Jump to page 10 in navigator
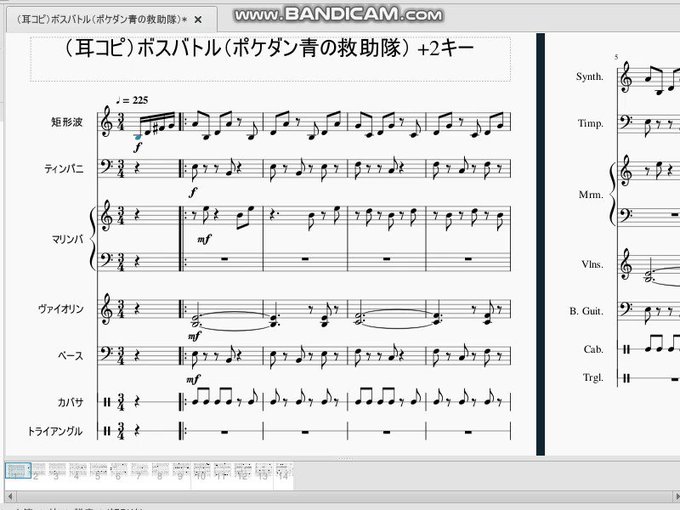 click(202, 471)
